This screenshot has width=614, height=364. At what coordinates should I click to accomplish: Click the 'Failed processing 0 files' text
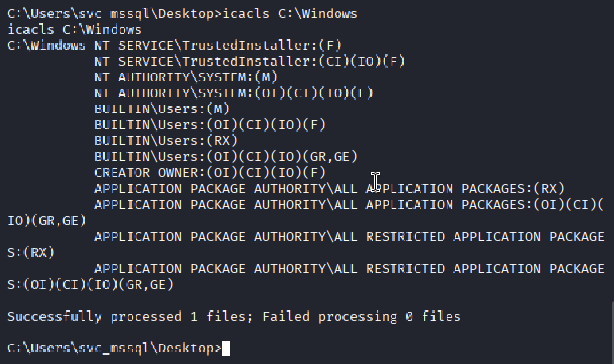click(x=361, y=316)
